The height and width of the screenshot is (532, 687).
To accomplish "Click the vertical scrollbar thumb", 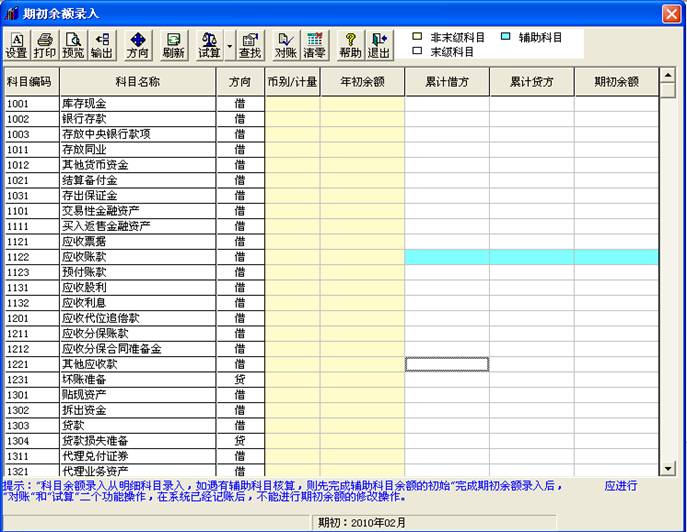I will (x=667, y=90).
